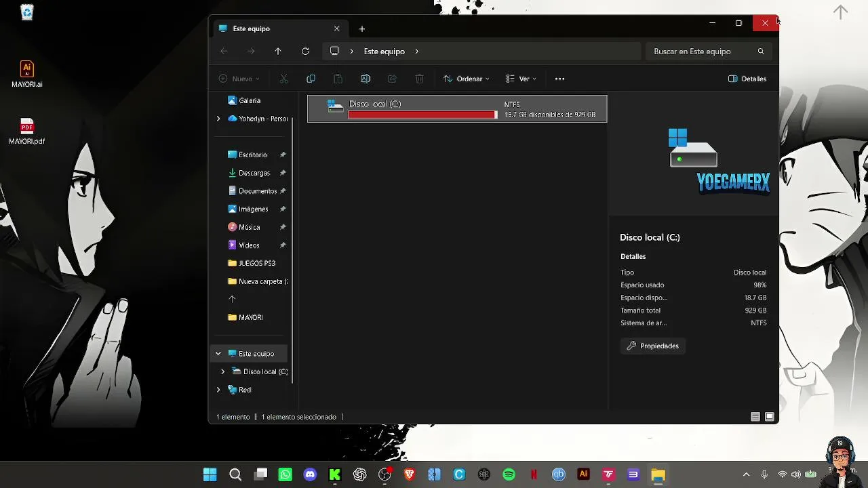
Task: Open Discord from the taskbar
Action: coord(310,474)
